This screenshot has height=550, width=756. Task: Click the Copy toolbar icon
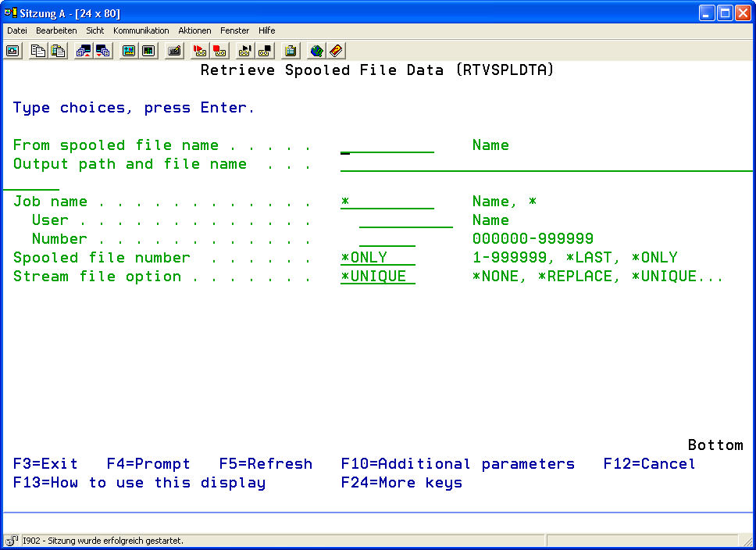click(x=38, y=51)
